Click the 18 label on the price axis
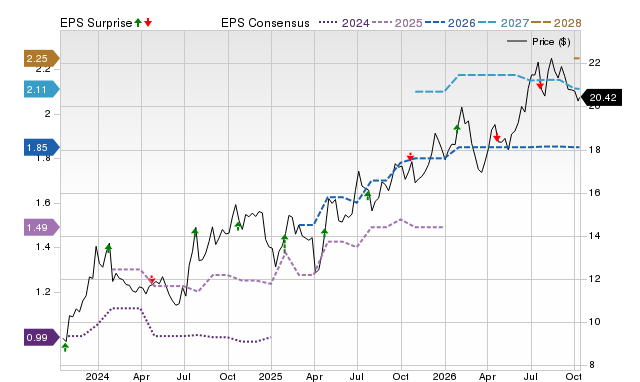Screen dimensions: 640x382 pos(595,150)
